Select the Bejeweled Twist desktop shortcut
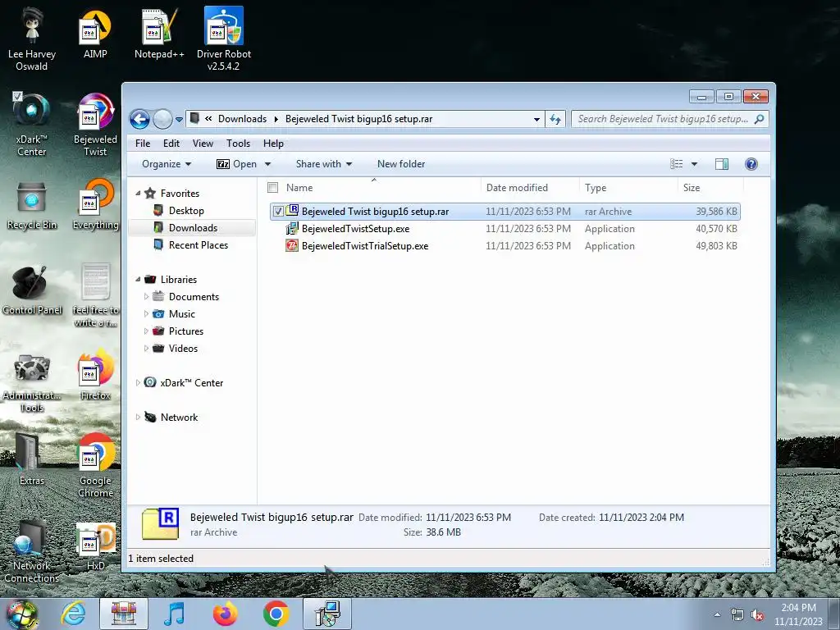This screenshot has width=840, height=630. pyautogui.click(x=95, y=125)
